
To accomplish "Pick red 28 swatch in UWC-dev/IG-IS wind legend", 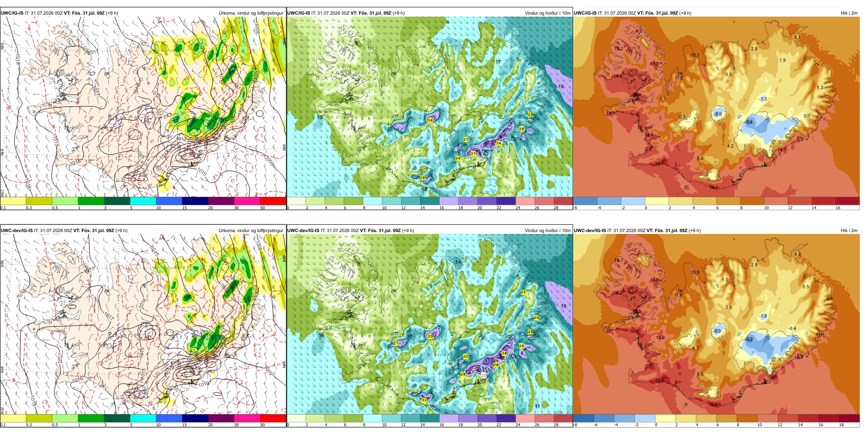I will pos(563,418).
